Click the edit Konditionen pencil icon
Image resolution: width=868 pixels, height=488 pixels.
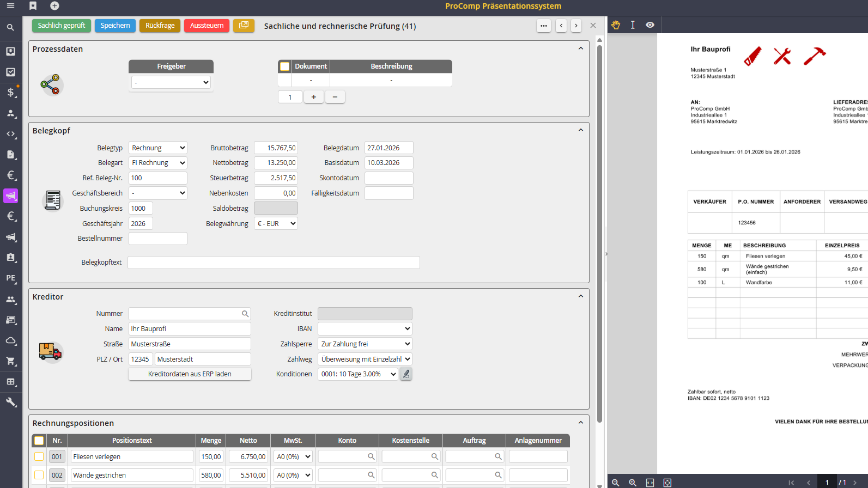pyautogui.click(x=406, y=374)
